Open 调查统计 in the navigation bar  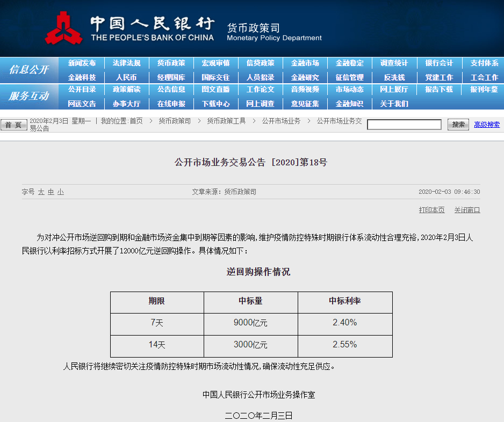394,63
